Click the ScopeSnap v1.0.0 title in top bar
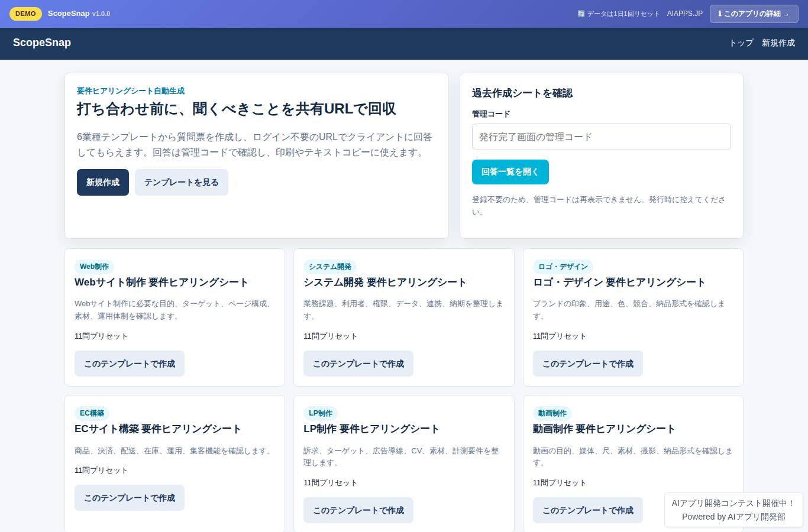The height and width of the screenshot is (532, 808). (x=79, y=14)
